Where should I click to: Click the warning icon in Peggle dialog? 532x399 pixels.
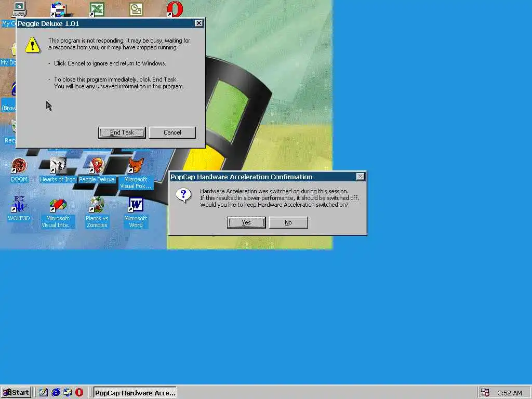tap(33, 45)
